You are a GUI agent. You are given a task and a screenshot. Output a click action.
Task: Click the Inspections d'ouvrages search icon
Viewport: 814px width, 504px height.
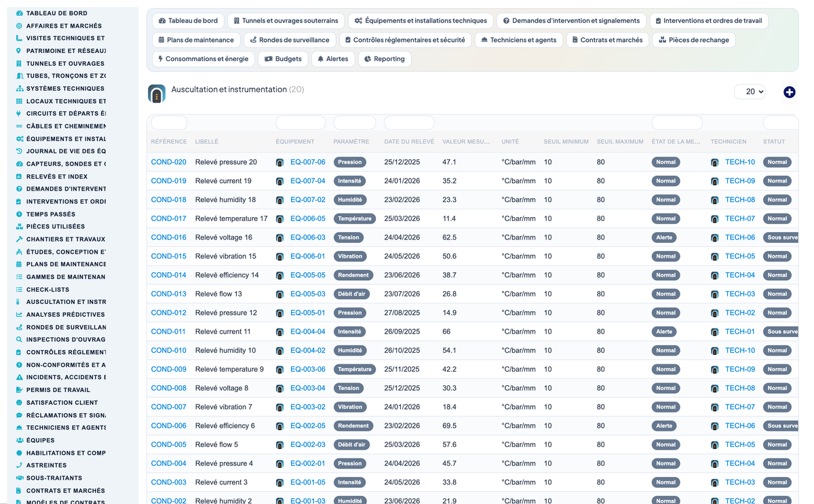(x=19, y=339)
